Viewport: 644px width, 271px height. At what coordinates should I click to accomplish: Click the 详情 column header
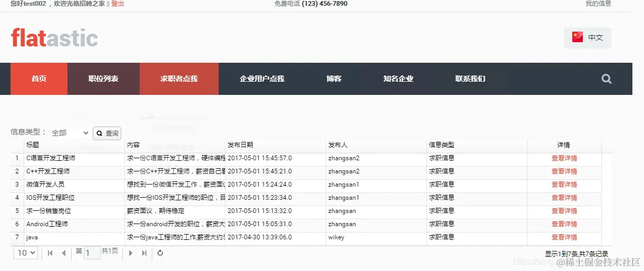[564, 145]
